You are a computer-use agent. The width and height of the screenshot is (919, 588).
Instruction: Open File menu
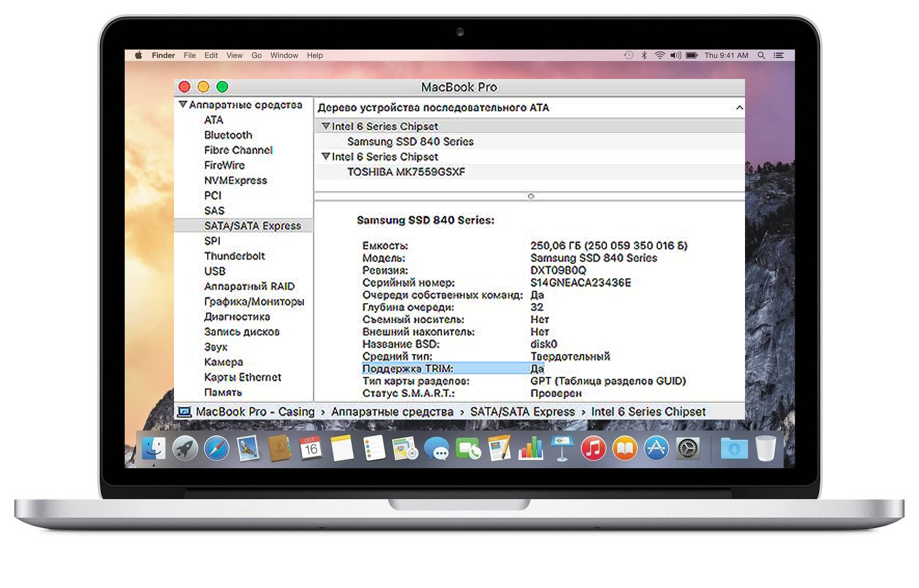(190, 55)
